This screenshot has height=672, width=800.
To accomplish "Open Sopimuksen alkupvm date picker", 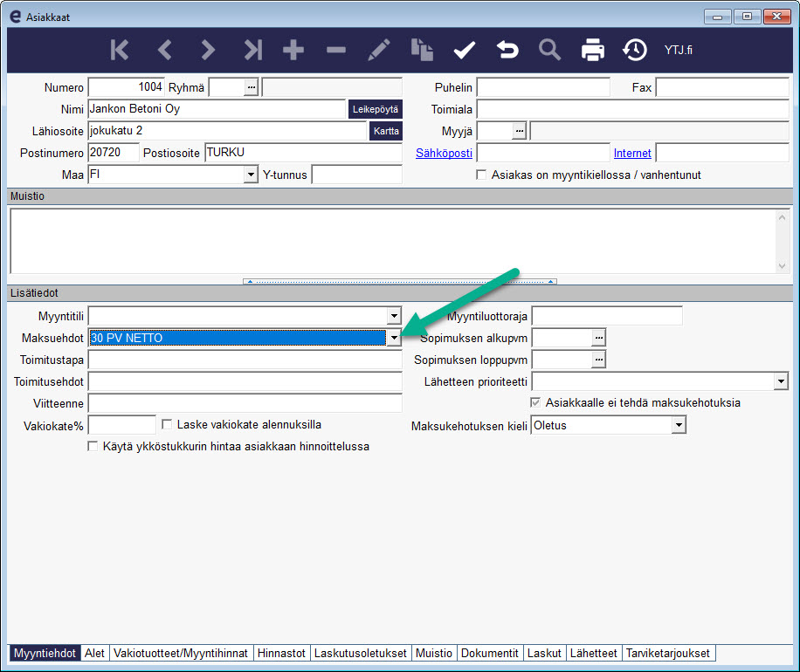I will pos(598,338).
